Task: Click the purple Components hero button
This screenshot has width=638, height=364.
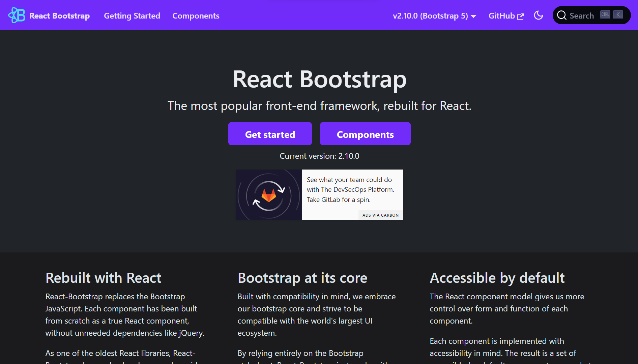Action: [x=365, y=134]
